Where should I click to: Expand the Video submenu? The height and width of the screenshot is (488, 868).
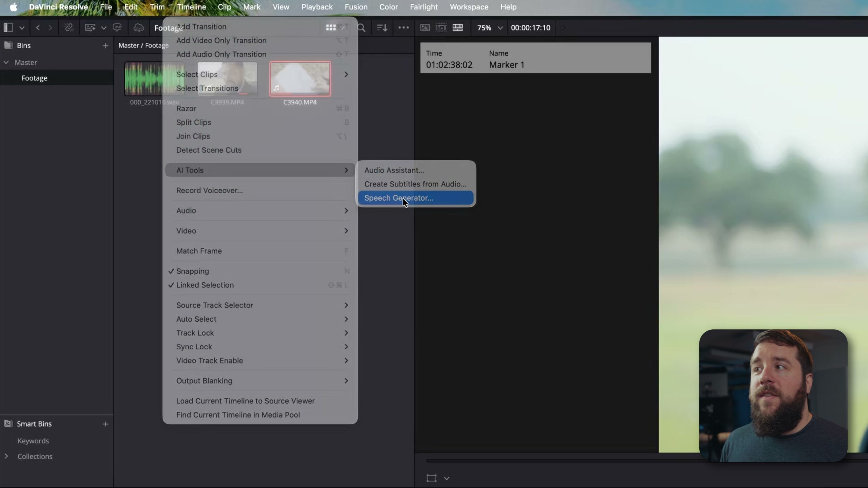(260, 231)
